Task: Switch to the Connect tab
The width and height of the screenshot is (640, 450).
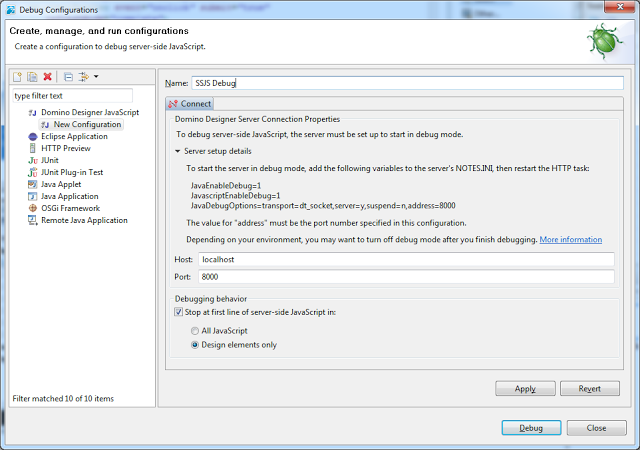Action: click(189, 104)
